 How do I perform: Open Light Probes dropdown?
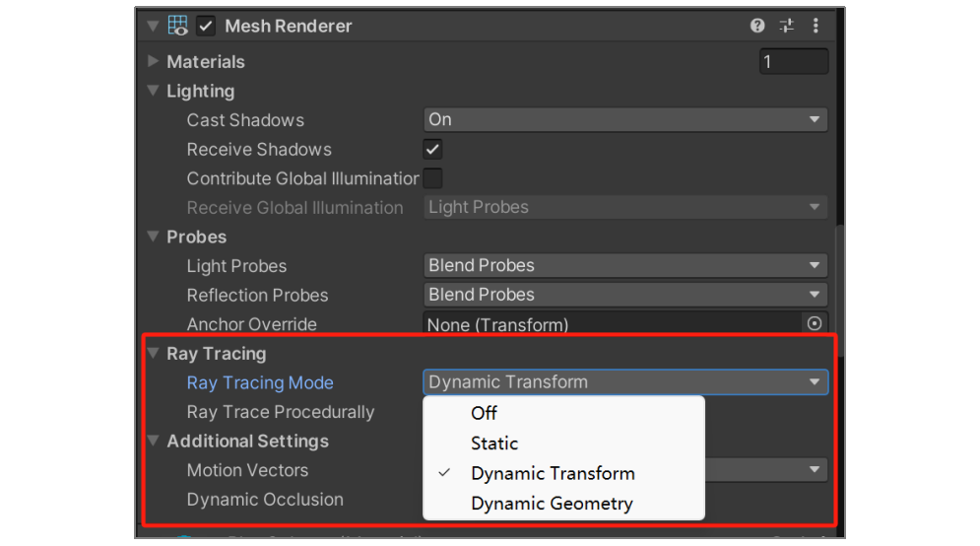tap(625, 265)
